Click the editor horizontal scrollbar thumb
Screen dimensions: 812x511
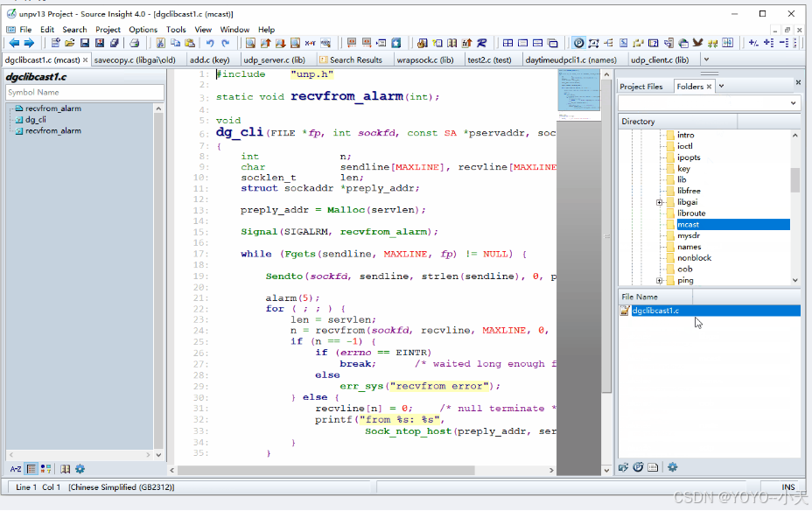pyautogui.click(x=326, y=470)
